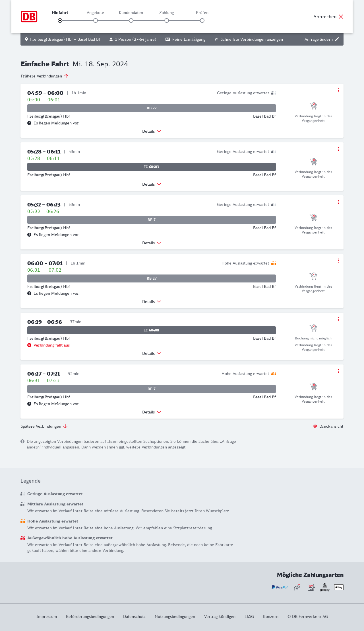Click the PayPal payment icon
This screenshot has height=631, width=364.
(x=280, y=587)
